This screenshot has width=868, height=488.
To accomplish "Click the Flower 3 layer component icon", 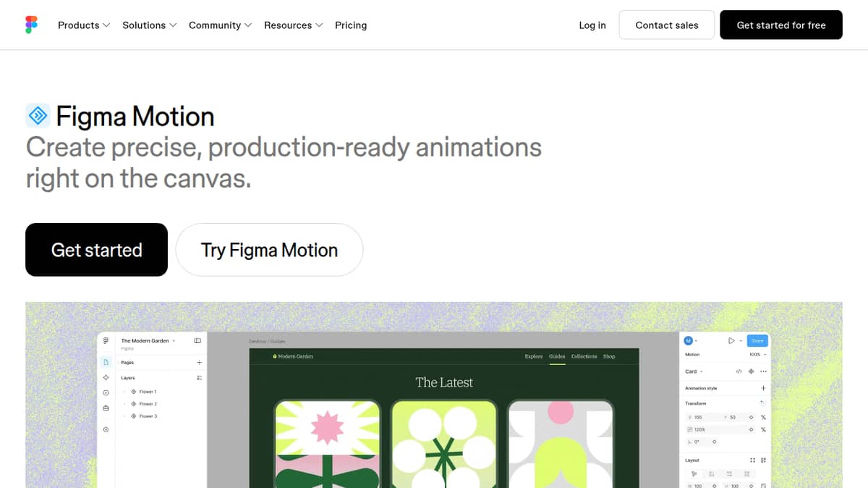I will point(134,416).
